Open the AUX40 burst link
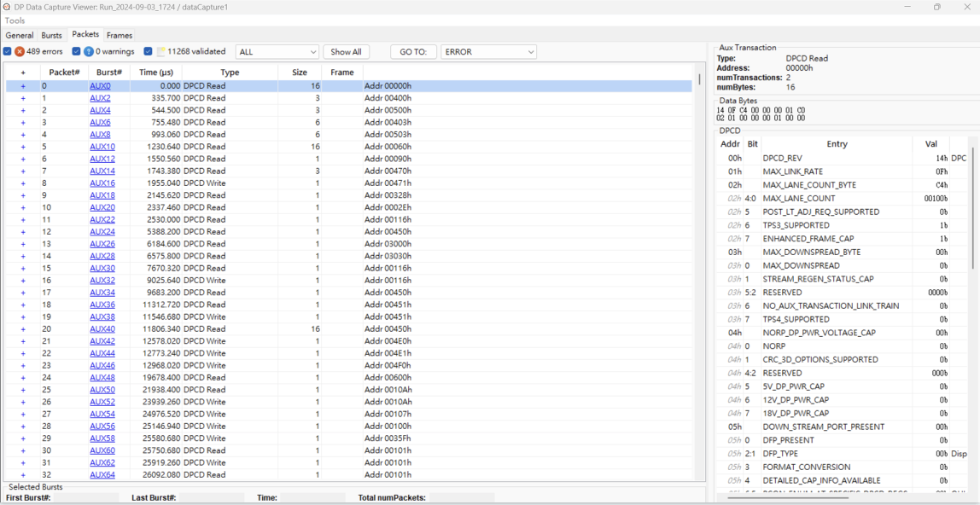 [x=102, y=329]
